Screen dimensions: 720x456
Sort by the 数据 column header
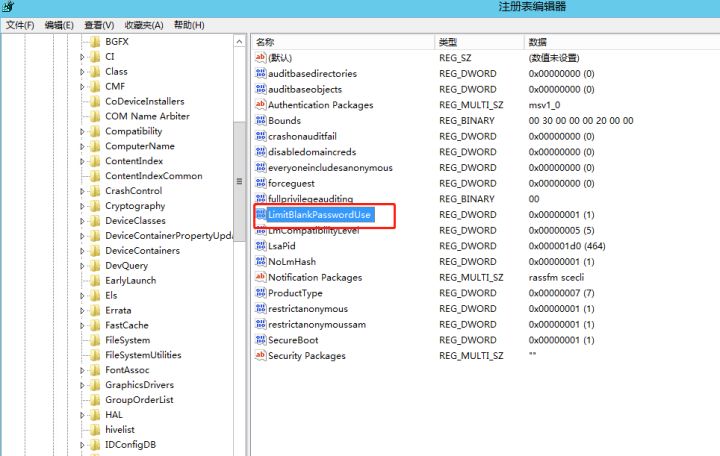click(x=622, y=42)
